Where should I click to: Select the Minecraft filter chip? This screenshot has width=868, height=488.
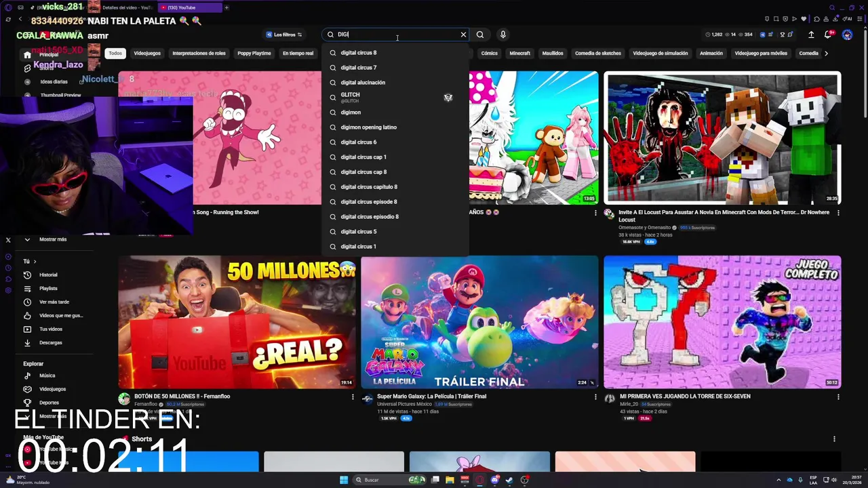tap(519, 53)
